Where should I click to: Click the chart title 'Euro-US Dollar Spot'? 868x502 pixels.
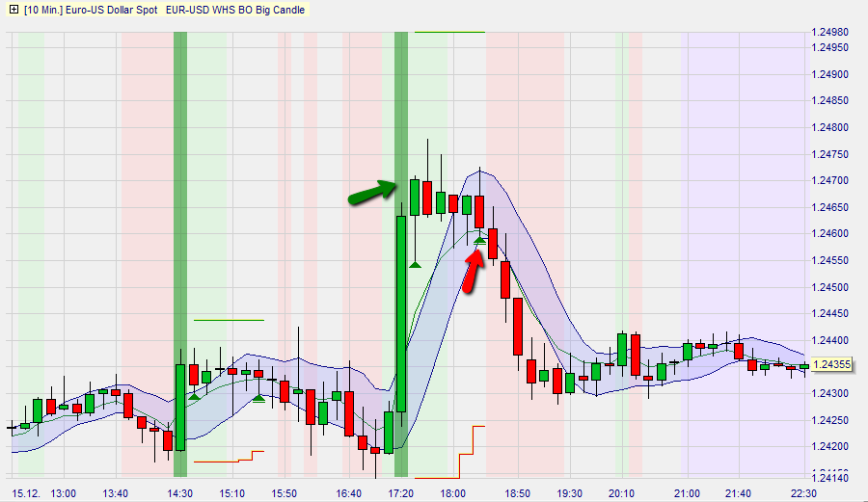tap(111, 10)
